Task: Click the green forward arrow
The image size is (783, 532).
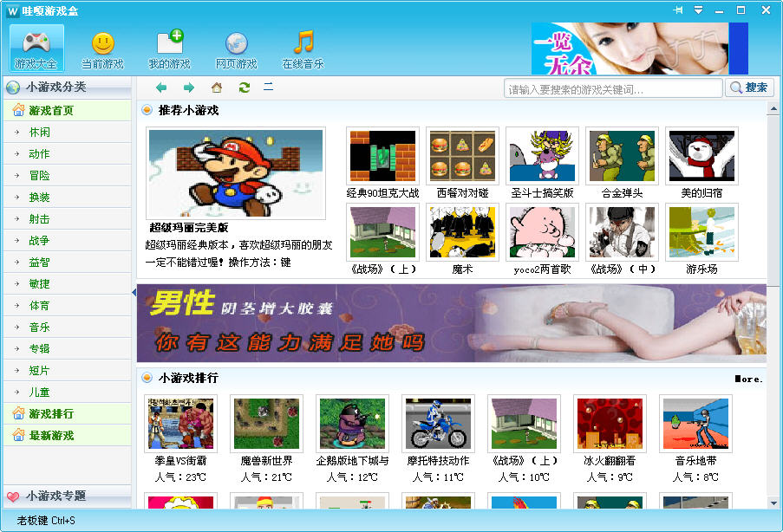Action: coord(188,88)
